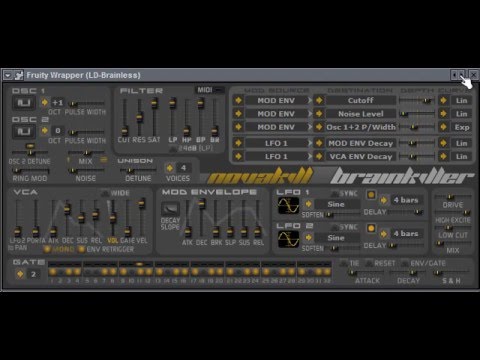Screen dimensions: 480x360
Task: Adjust OSC 1 pulse width slider
Action: 86,104
